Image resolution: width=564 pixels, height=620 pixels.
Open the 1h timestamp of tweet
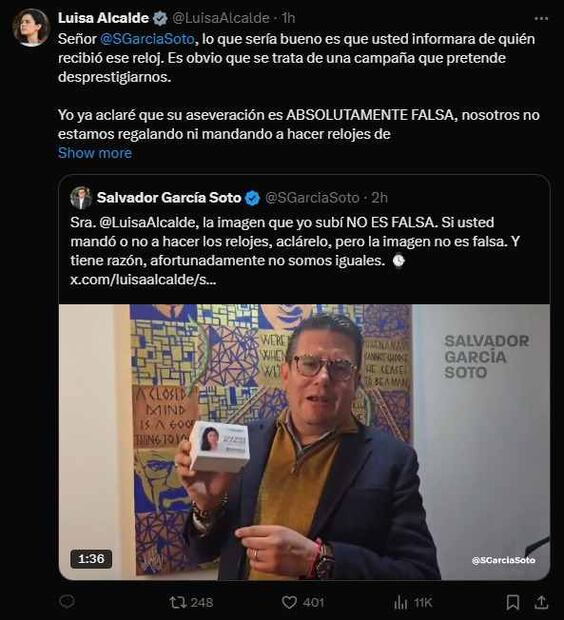pos(288,18)
